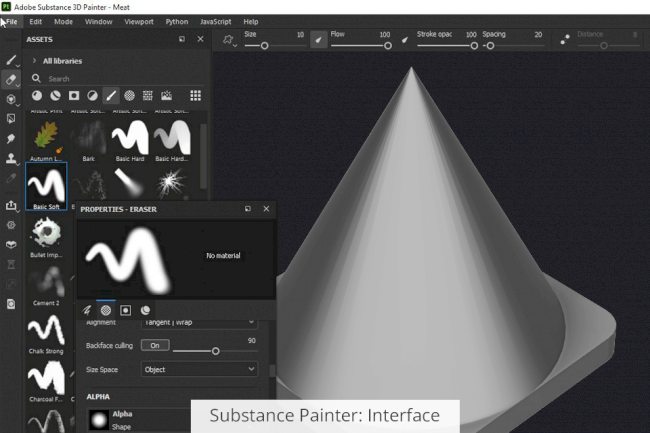Image resolution: width=650 pixels, height=433 pixels.
Task: Close the Assets panel
Action: point(200,39)
